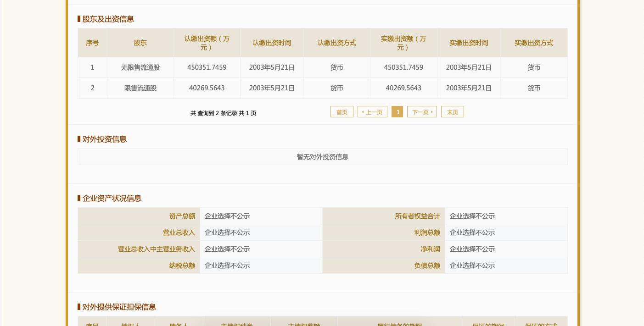644x326 pixels.
Task: Click the left arrow icon in 上一页 button
Action: [363, 112]
